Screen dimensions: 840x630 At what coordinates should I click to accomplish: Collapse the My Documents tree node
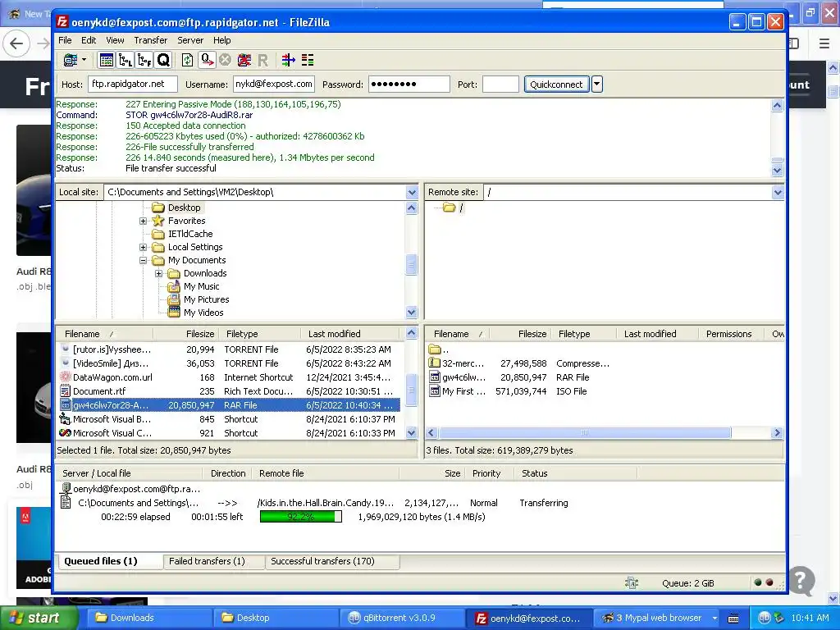pos(143,260)
